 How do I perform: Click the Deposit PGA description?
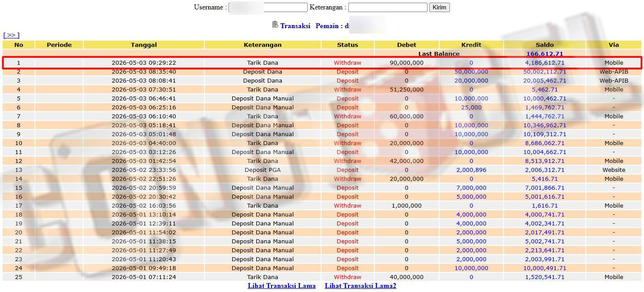click(x=263, y=170)
